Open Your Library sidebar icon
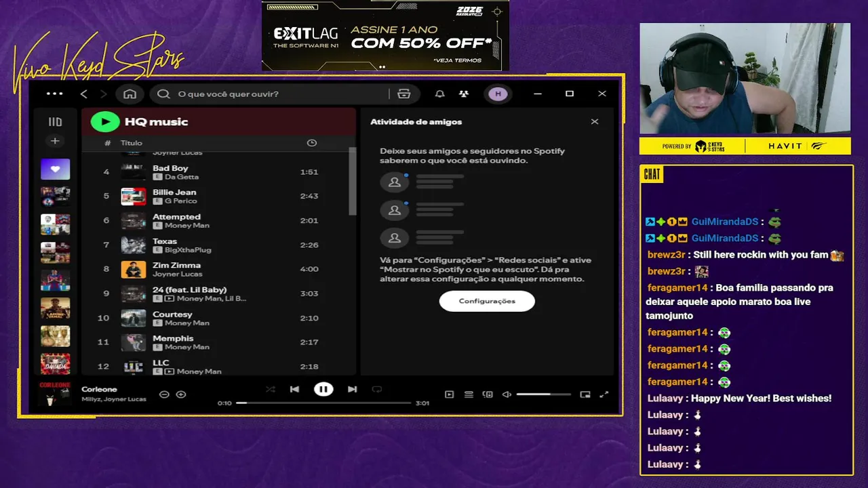Screen dimensions: 868x488 click(55, 122)
